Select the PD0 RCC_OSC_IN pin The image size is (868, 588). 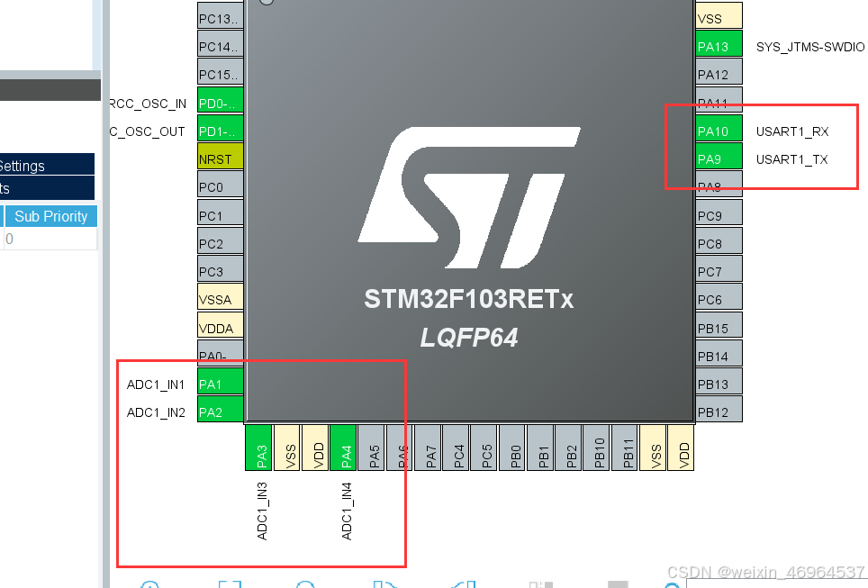pos(219,102)
